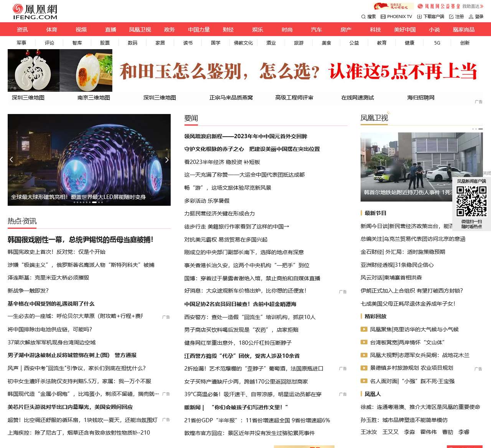Open the 旅游 sub-nav link
The width and height of the screenshot is (491, 448).
299,43
